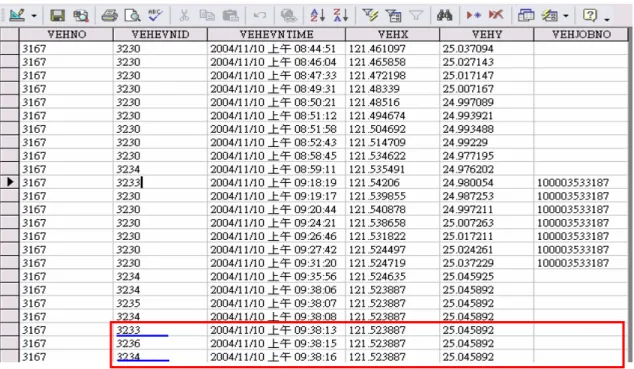The image size is (634, 369).
Task: Open Microsoft Access Help icon
Action: point(590,16)
